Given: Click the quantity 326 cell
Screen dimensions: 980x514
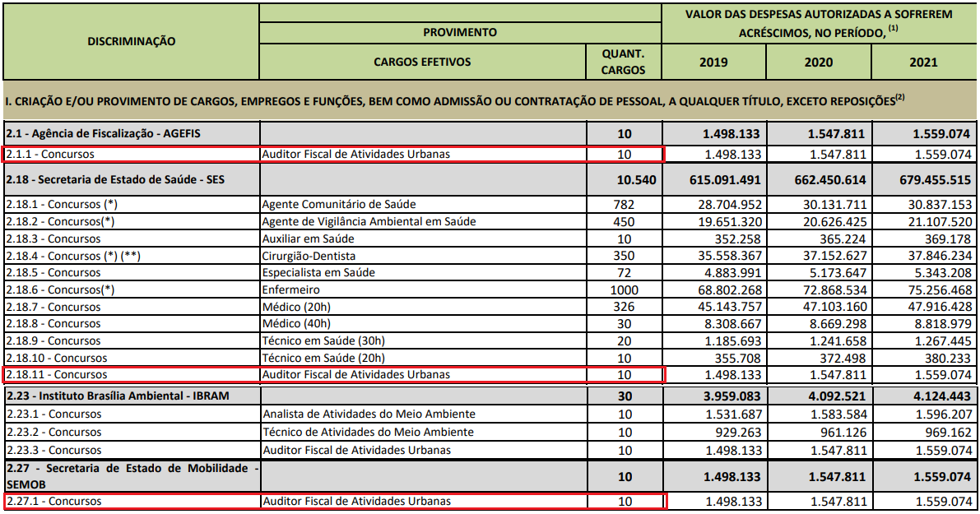Looking at the screenshot, I should 624,307.
